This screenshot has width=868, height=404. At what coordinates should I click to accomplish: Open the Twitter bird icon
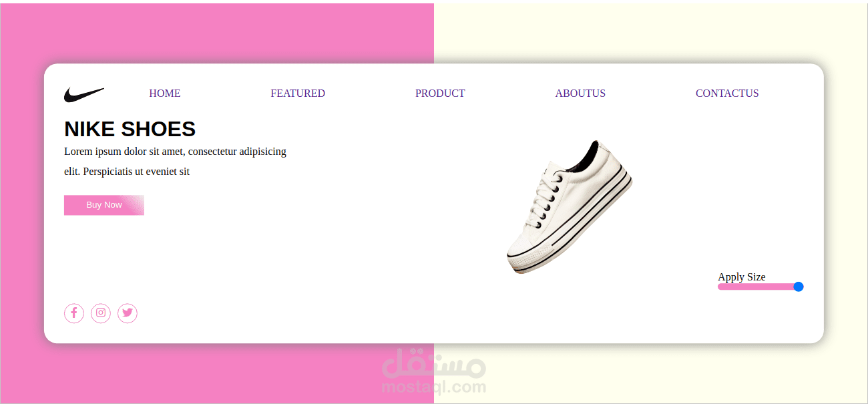click(x=128, y=313)
